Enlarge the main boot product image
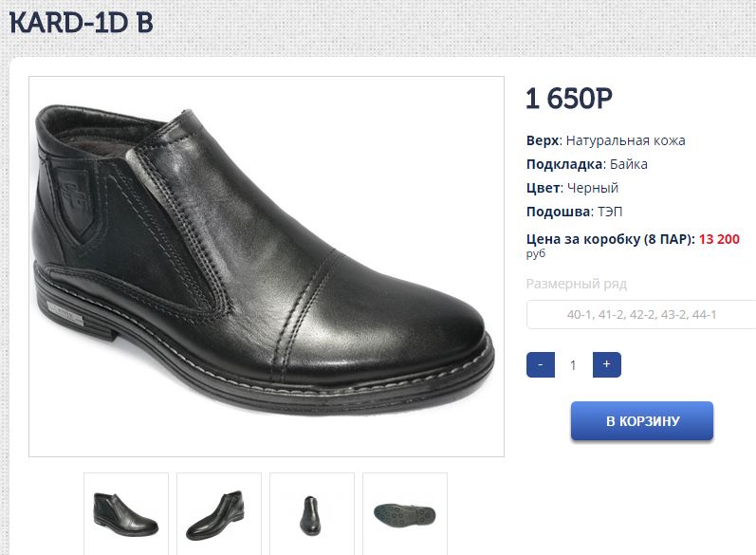The height and width of the screenshot is (555, 756). (x=267, y=267)
